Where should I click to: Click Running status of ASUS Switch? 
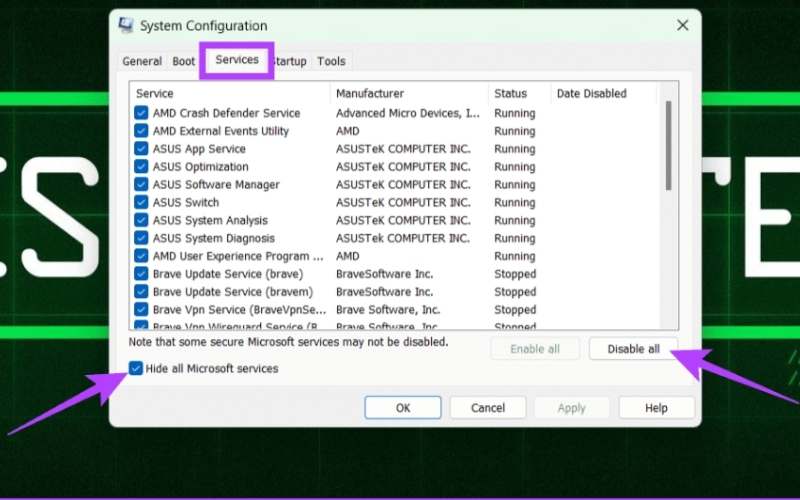coord(515,203)
